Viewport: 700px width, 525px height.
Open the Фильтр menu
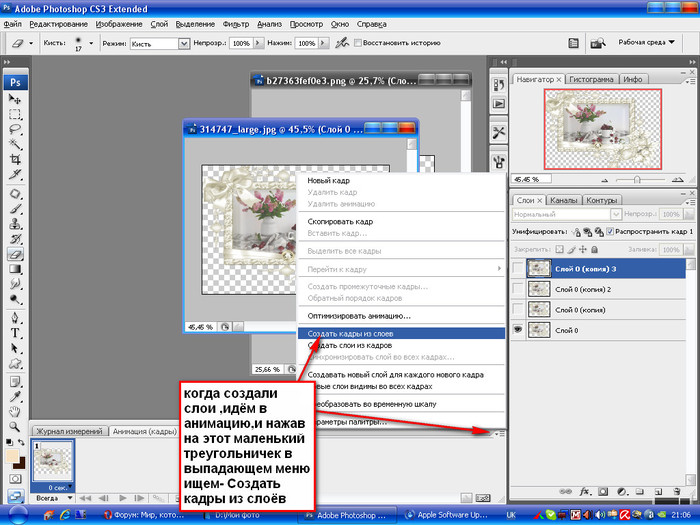[x=236, y=24]
